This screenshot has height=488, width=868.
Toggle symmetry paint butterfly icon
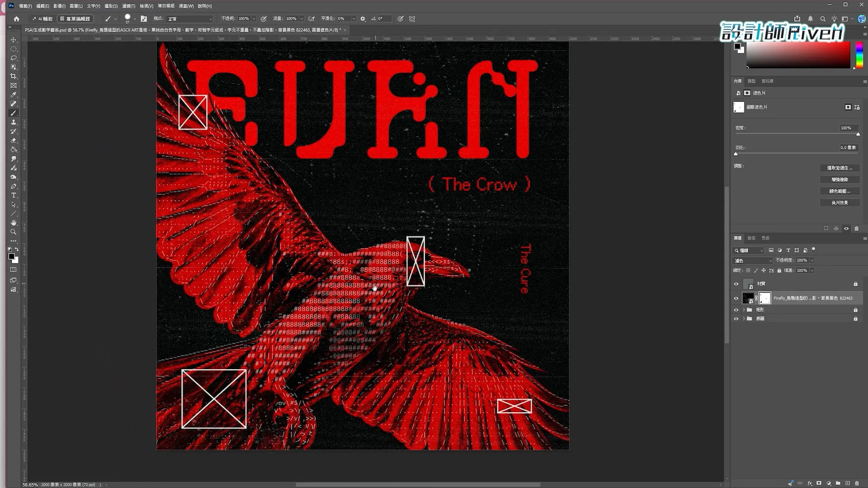412,19
